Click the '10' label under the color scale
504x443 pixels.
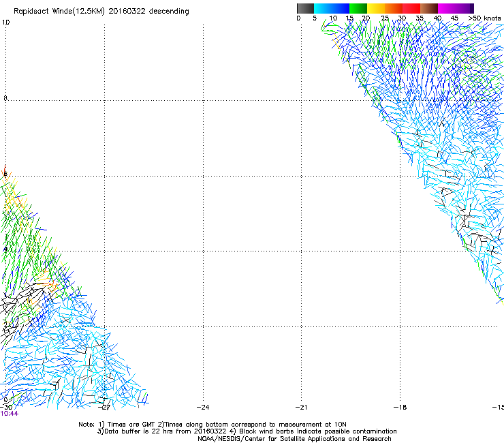(333, 18)
